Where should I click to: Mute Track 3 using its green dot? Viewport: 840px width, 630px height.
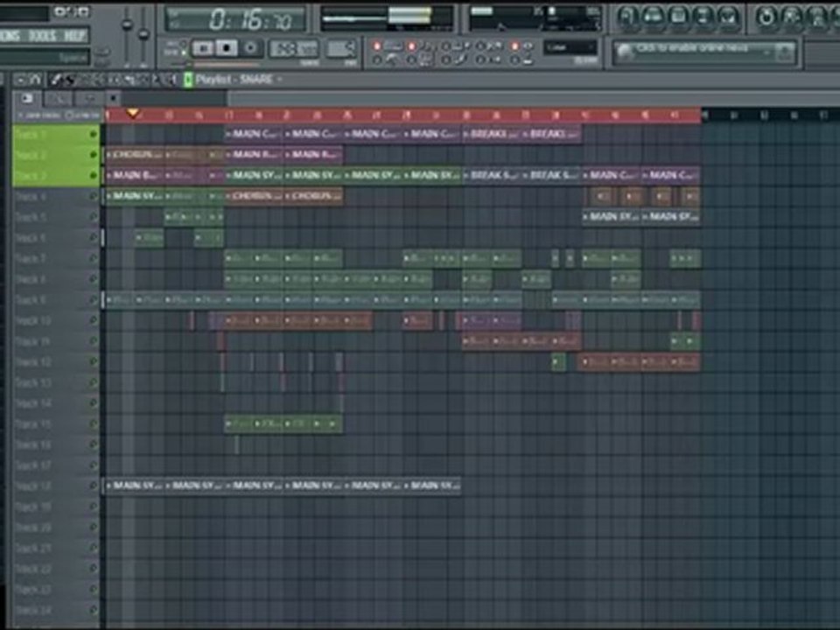94,175
